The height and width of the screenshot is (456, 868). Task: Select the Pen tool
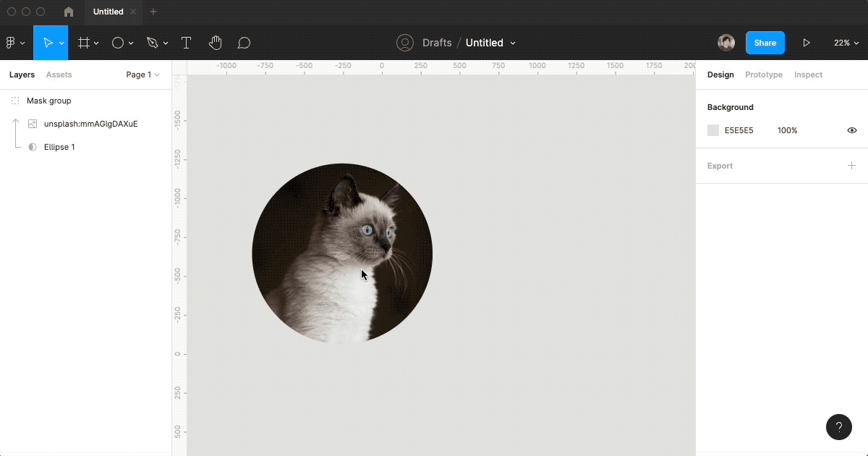pyautogui.click(x=152, y=43)
